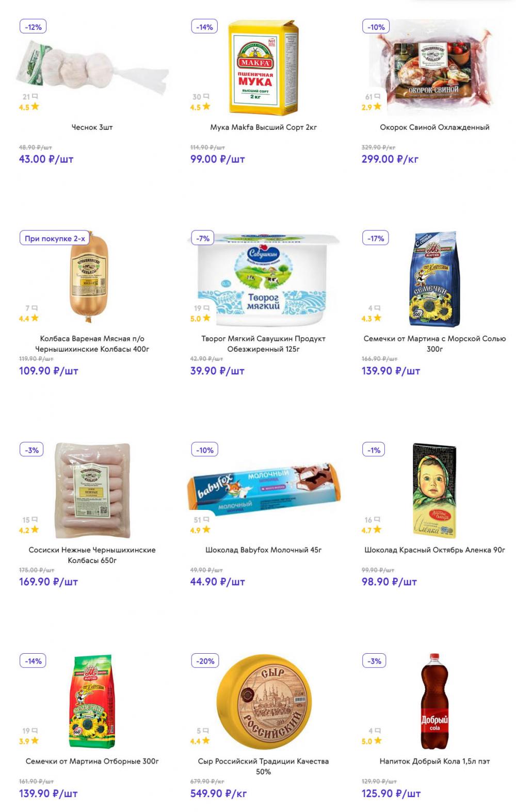
Task: Select the Савушкин творог image
Action: tap(263, 280)
